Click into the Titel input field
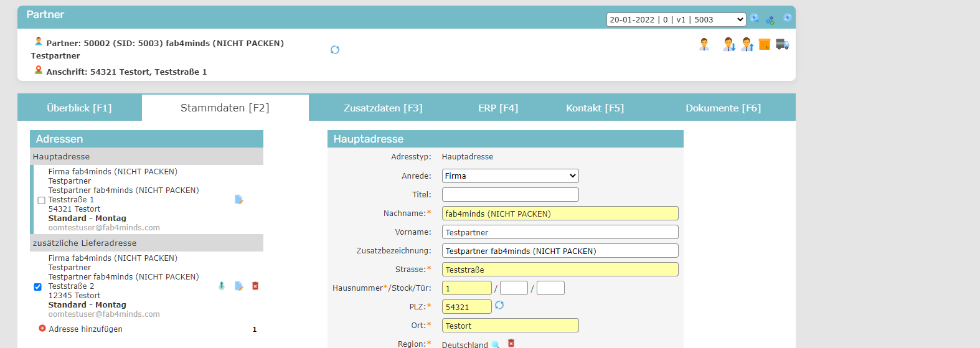The height and width of the screenshot is (348, 980). pyautogui.click(x=510, y=195)
